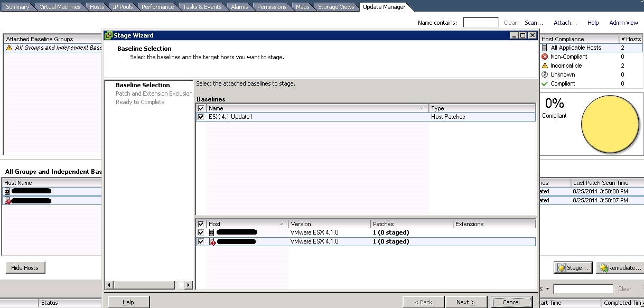
Task: Sort hosts by the Host column header
Action: (247, 224)
